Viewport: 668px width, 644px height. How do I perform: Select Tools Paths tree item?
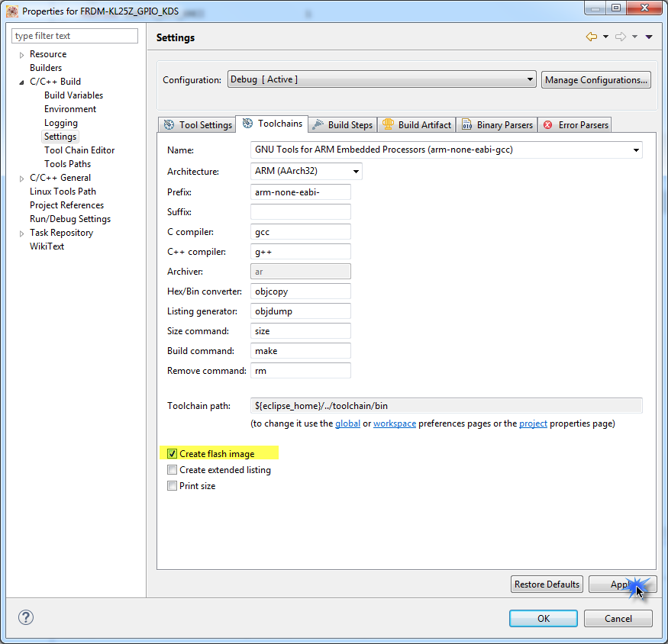click(67, 164)
